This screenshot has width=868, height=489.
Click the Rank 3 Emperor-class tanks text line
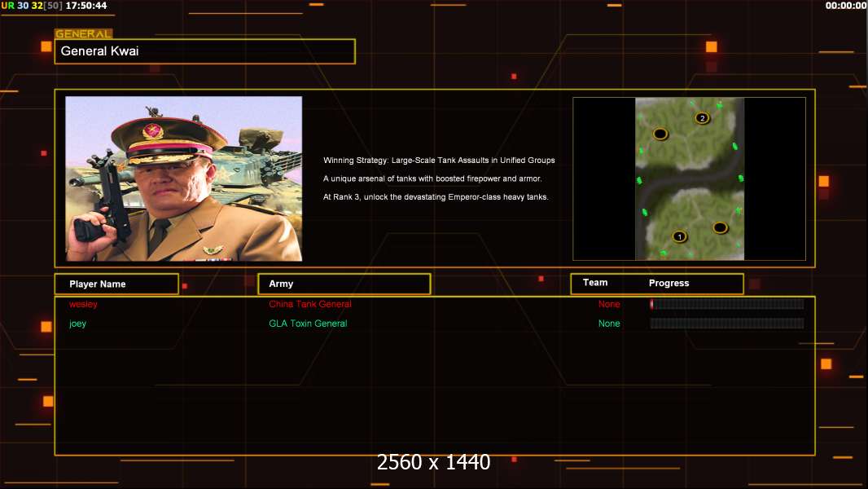436,196
